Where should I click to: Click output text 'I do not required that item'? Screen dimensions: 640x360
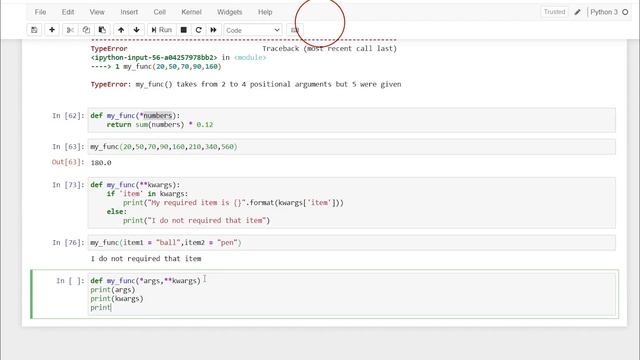146,258
